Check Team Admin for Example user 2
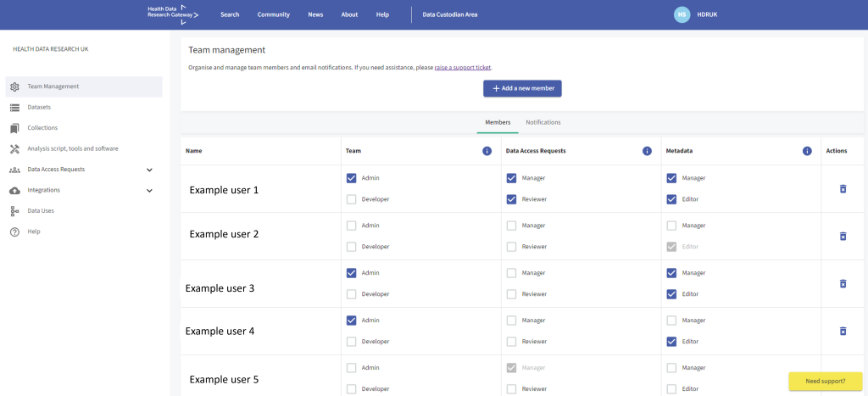The image size is (868, 396). coord(351,226)
